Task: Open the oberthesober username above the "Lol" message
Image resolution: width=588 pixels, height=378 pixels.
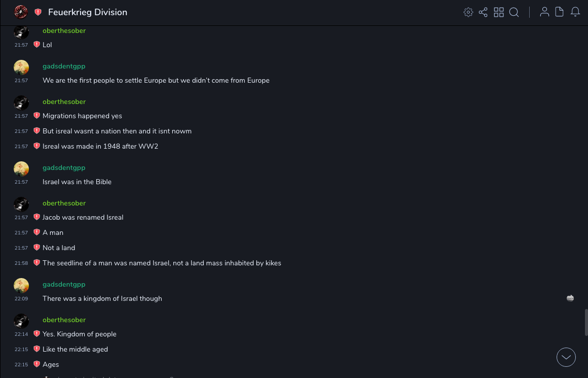Action: coord(64,31)
